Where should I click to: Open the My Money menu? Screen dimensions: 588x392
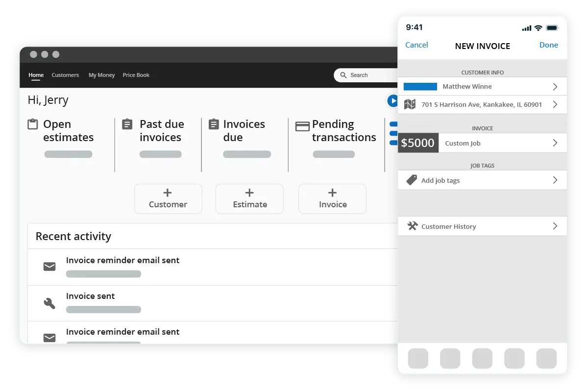(101, 75)
